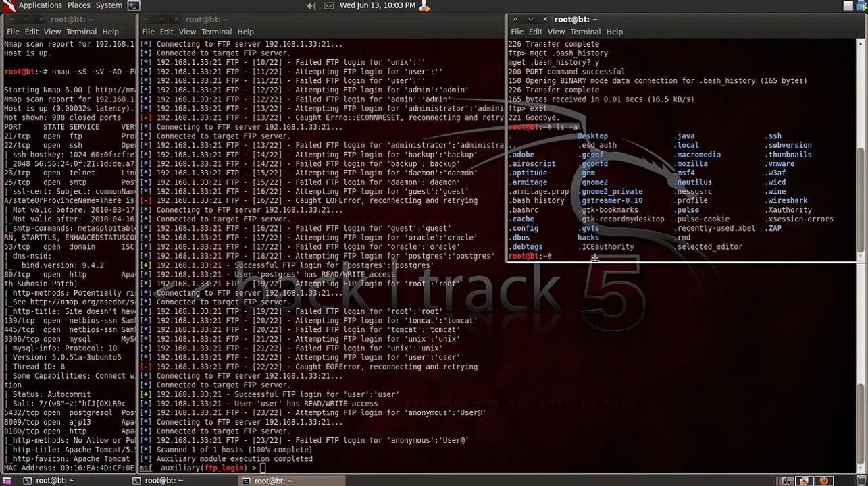Open View menu of the msf terminal
Screen dimensions: 868x486
coord(187,32)
